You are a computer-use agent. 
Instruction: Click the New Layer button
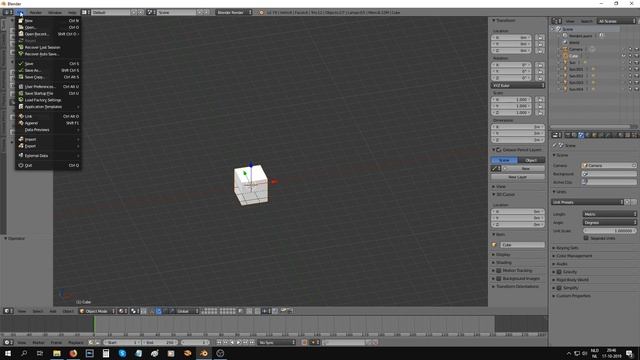coord(518,177)
